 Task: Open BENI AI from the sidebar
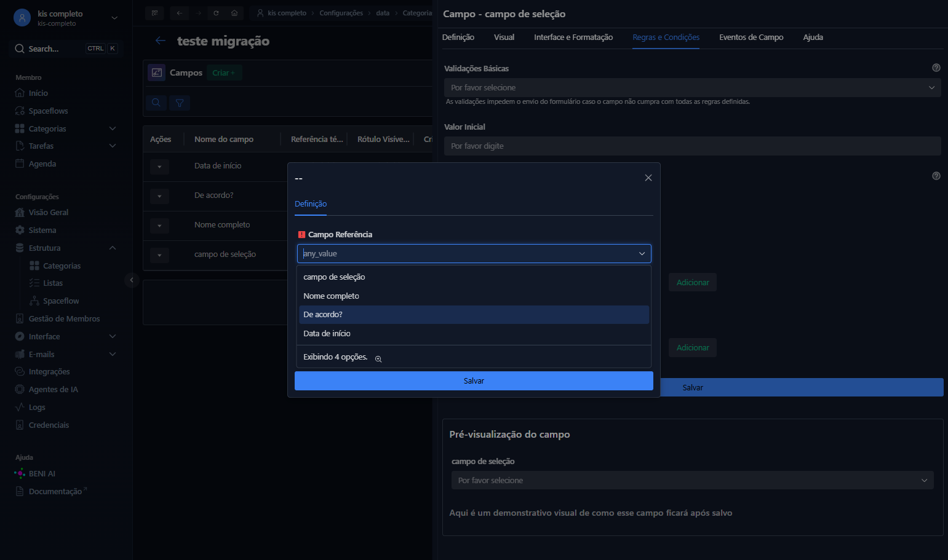pyautogui.click(x=42, y=473)
